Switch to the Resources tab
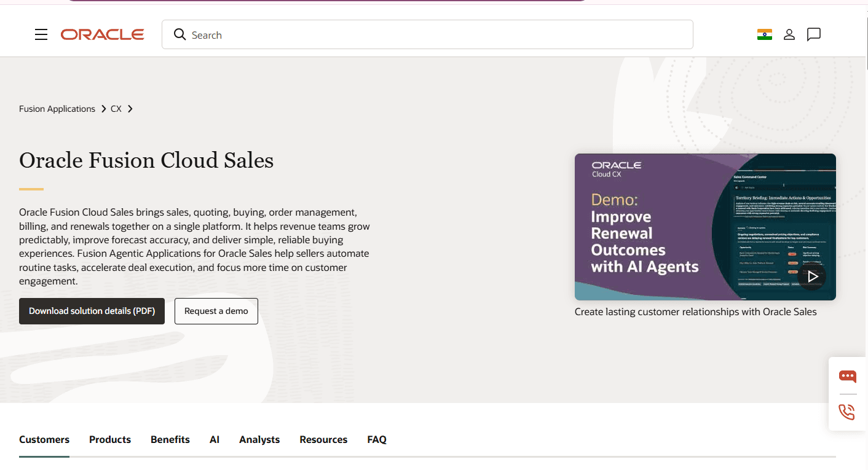The height and width of the screenshot is (470, 868). pyautogui.click(x=323, y=439)
